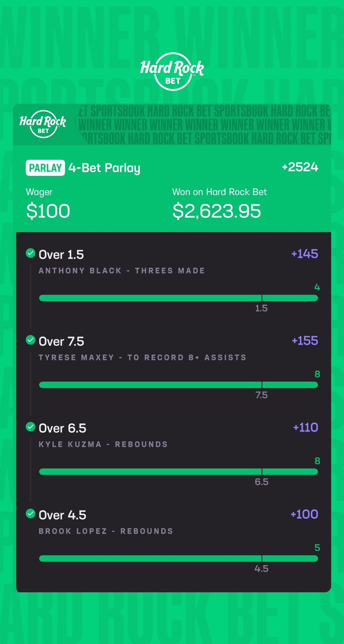Click the $2,623.95 winnings amount
This screenshot has height=644, width=344.
(x=216, y=211)
